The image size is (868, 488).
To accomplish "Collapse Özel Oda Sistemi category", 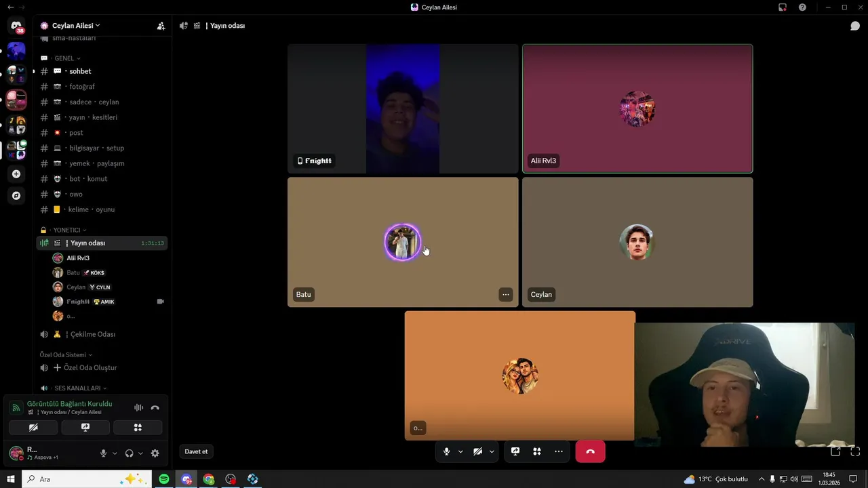I will click(x=66, y=355).
